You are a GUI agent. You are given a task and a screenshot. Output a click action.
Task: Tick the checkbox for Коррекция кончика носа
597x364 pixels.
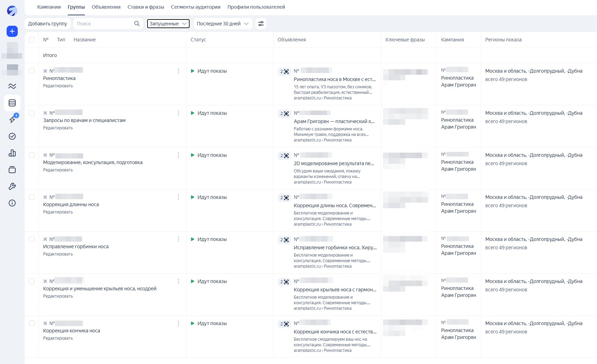coord(32,323)
